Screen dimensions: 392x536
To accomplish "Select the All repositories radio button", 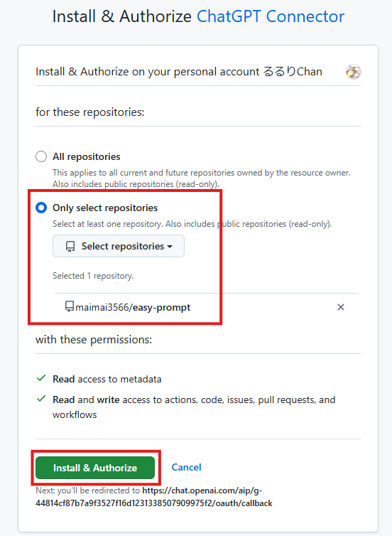I will (x=41, y=156).
